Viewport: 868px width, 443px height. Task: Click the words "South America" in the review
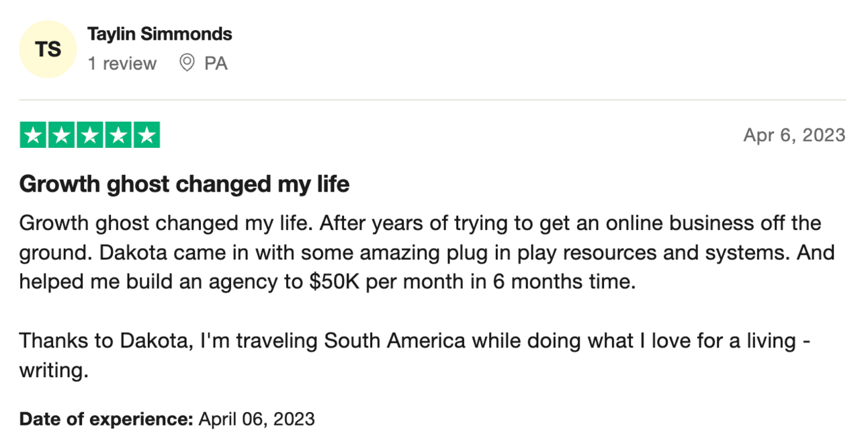tap(395, 341)
